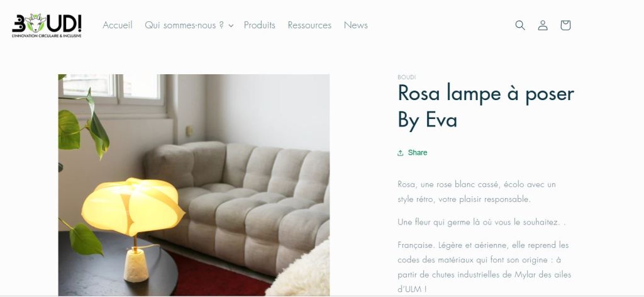This screenshot has width=644, height=297.
Task: Click the Qui sommes-nous ? label
Action: point(184,25)
